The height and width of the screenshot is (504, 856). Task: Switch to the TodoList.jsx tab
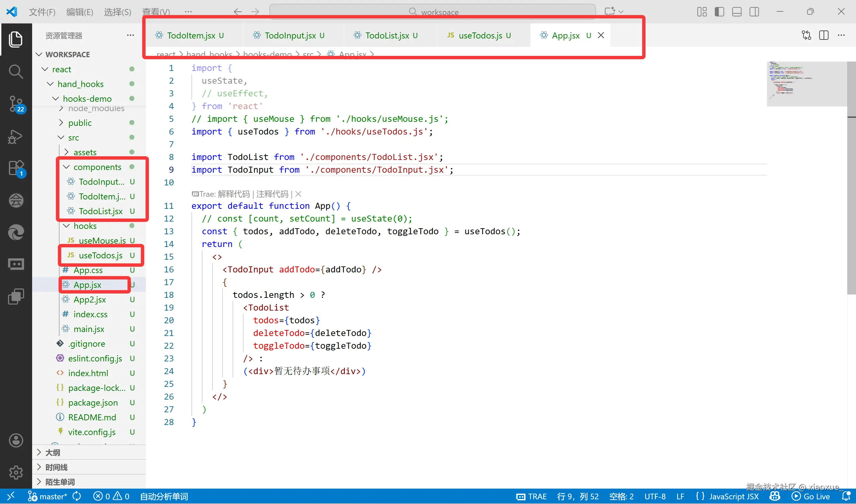click(387, 35)
